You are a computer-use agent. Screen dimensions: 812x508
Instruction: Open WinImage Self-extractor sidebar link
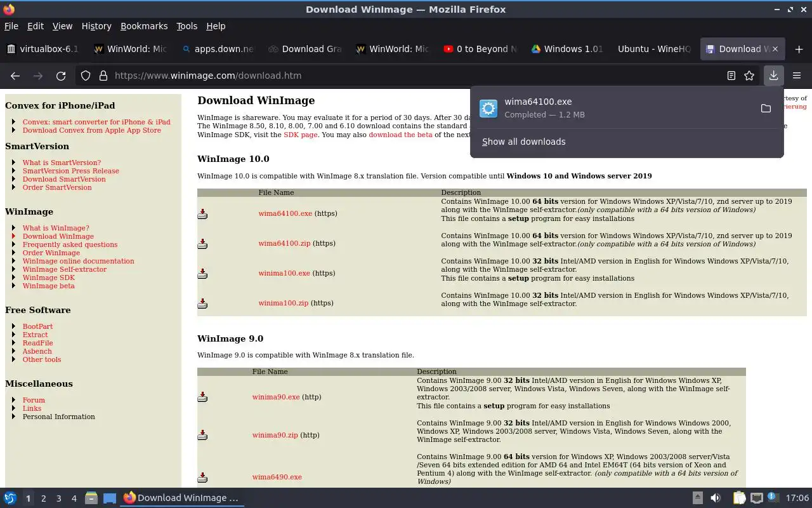pyautogui.click(x=65, y=269)
